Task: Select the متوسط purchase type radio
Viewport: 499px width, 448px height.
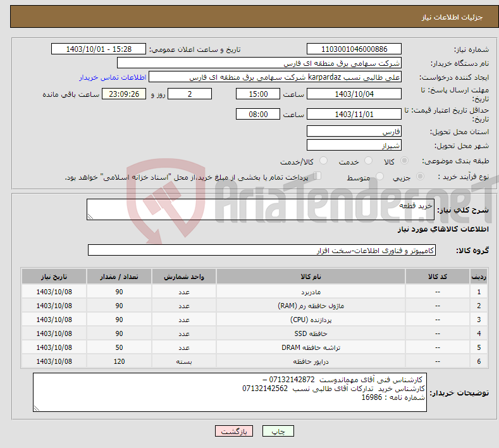Action: pyautogui.click(x=379, y=177)
